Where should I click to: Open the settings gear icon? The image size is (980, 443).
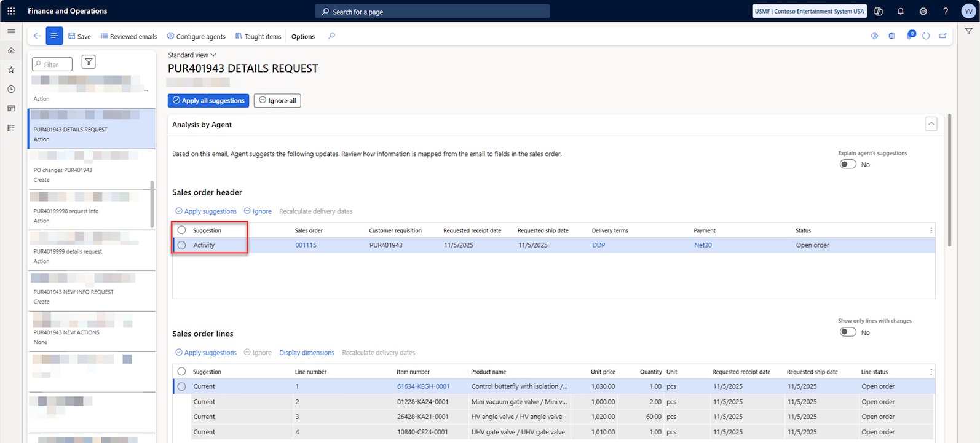(x=923, y=11)
